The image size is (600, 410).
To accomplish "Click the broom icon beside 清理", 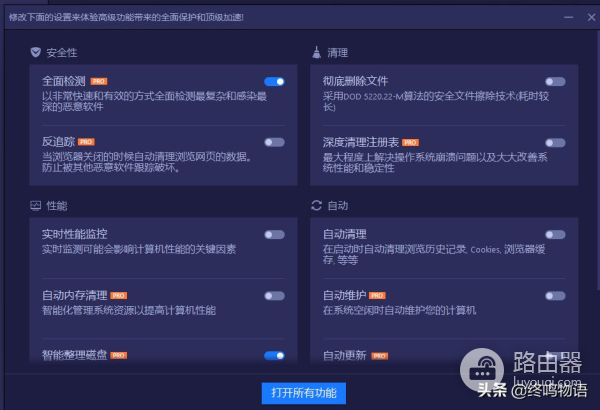I will 316,52.
